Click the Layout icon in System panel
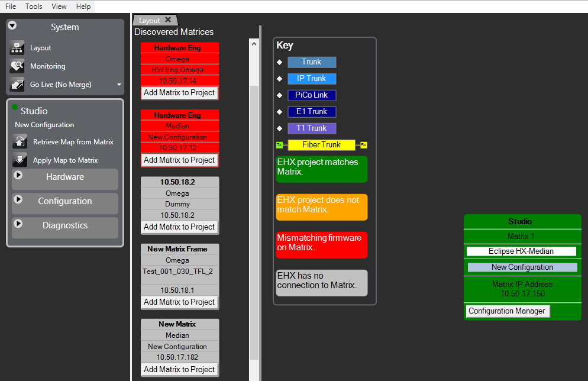This screenshot has height=381, width=588. click(17, 48)
